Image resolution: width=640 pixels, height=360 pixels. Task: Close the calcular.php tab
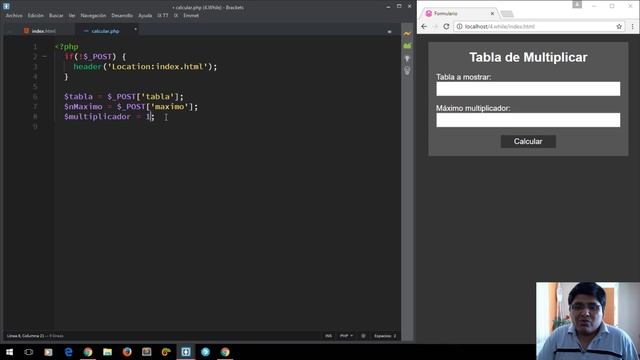point(136,29)
